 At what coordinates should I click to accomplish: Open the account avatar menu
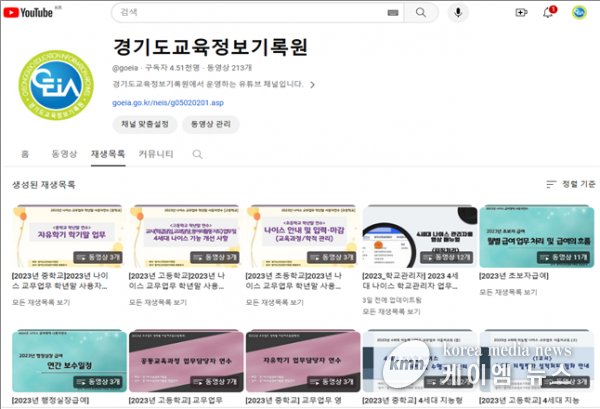pos(579,13)
